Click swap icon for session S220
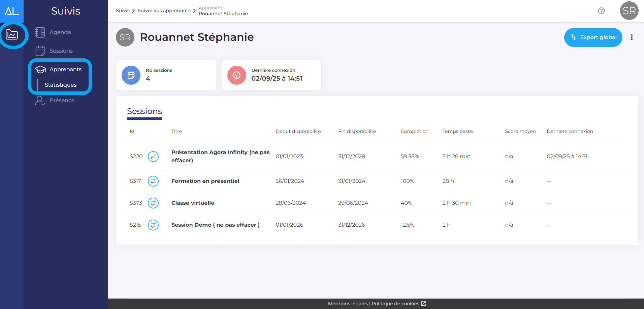This screenshot has height=309, width=644. tap(153, 156)
